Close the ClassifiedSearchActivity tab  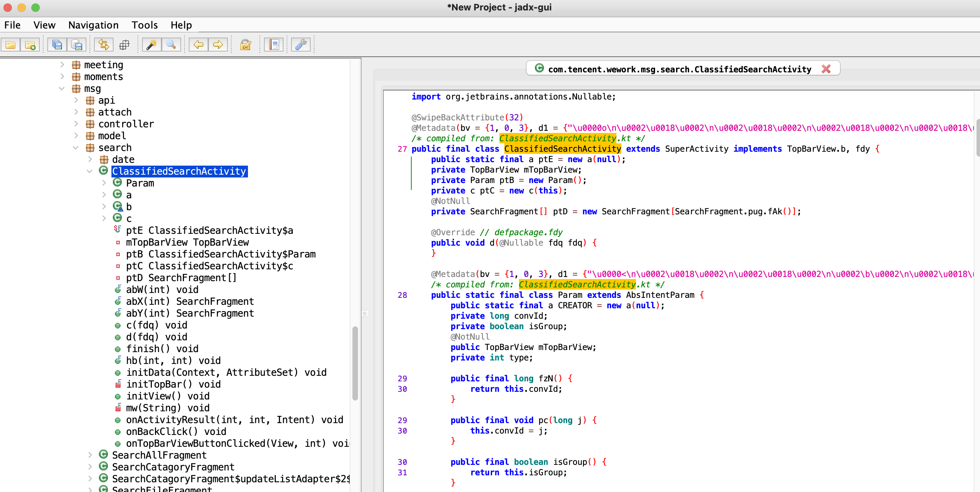click(x=826, y=69)
